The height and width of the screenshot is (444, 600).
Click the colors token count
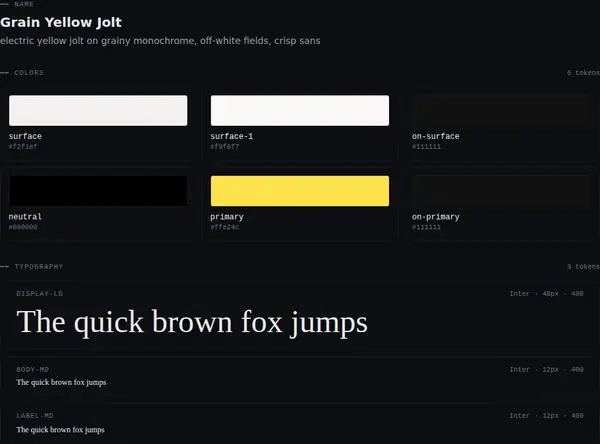pos(583,73)
